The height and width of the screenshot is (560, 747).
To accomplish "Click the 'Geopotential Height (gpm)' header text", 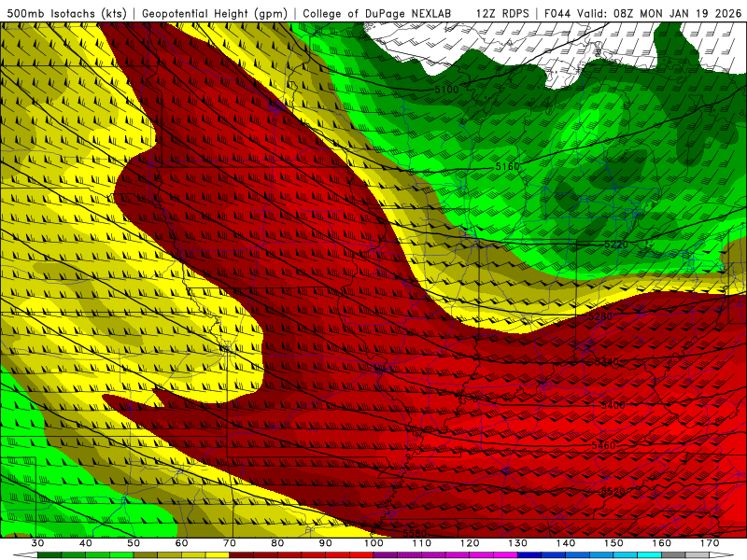I will coord(215,13).
